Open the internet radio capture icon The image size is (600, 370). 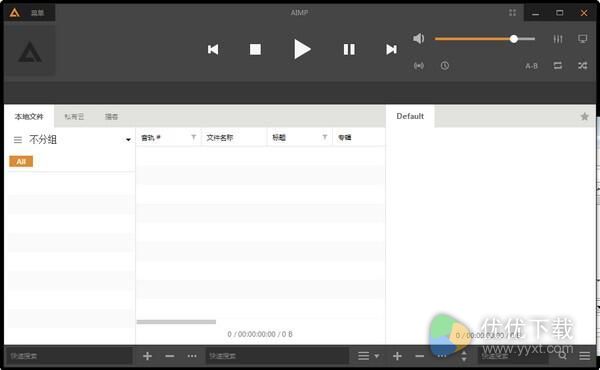(x=419, y=66)
